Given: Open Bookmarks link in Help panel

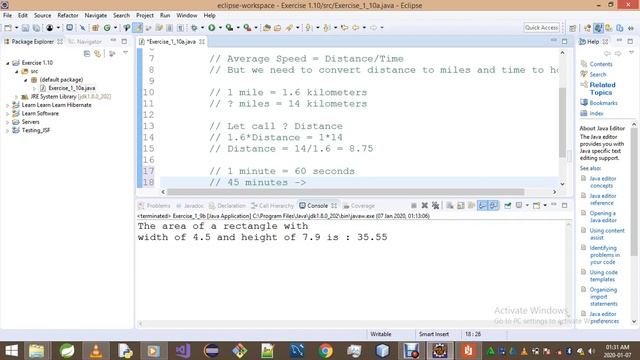Looking at the screenshot, I should coord(603,103).
